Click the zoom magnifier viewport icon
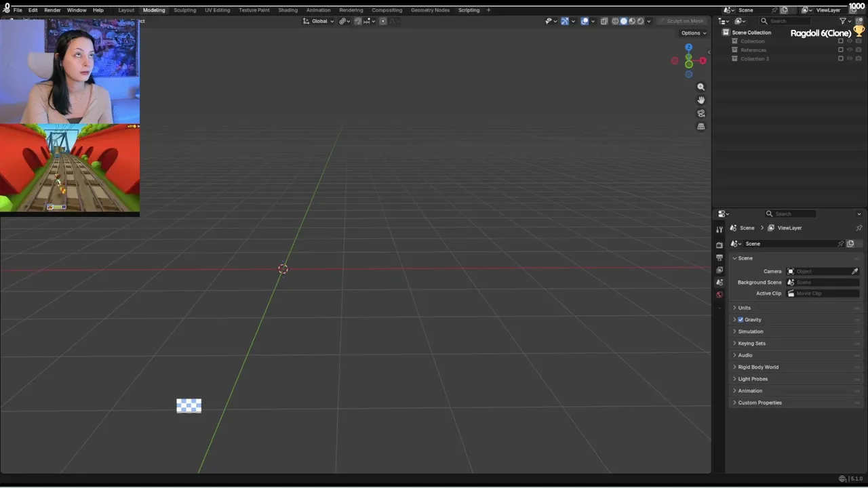 [x=701, y=87]
